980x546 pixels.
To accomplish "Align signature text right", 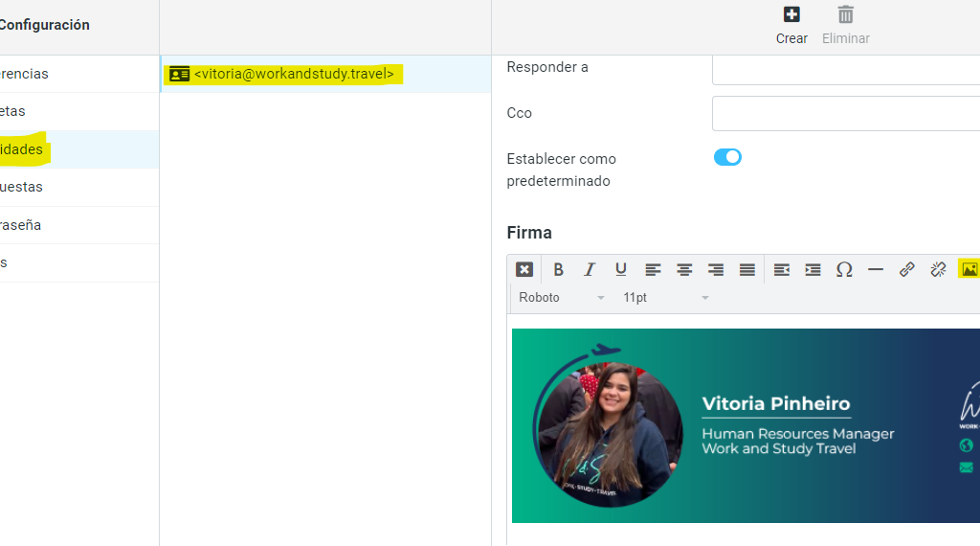I will click(716, 269).
